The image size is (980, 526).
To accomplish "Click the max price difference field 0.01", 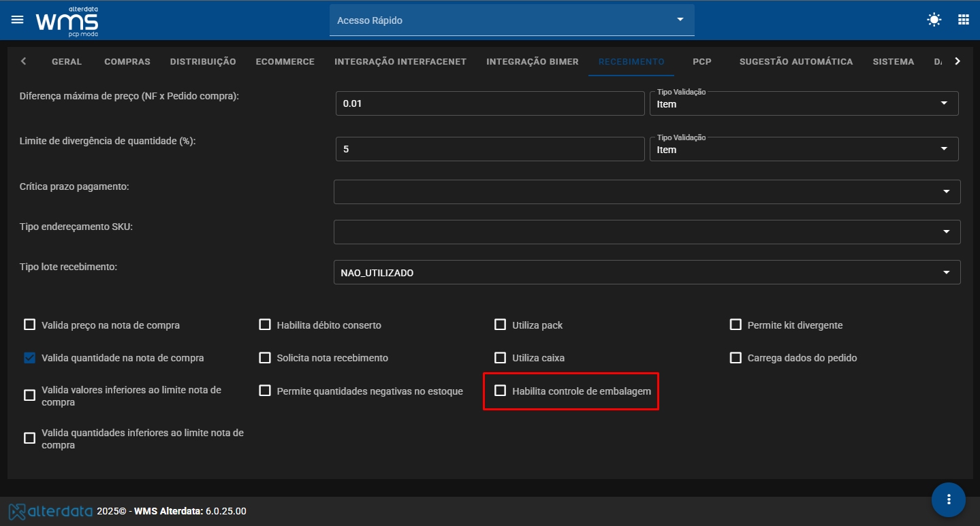I will coord(490,103).
